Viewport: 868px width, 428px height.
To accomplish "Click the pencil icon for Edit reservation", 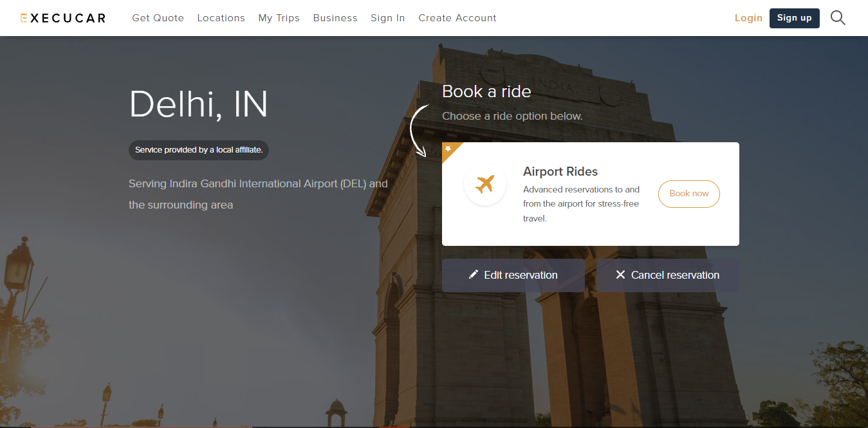I will pyautogui.click(x=474, y=275).
